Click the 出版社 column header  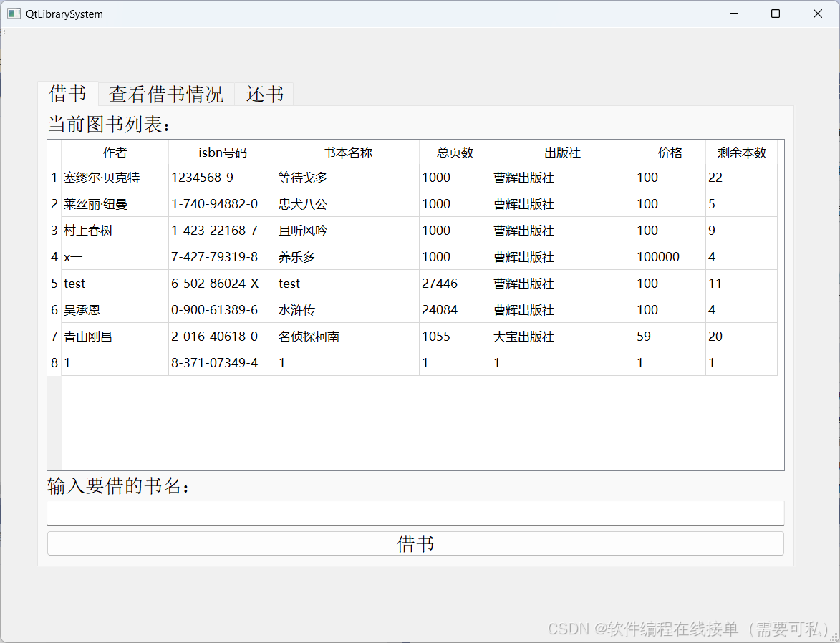(562, 153)
